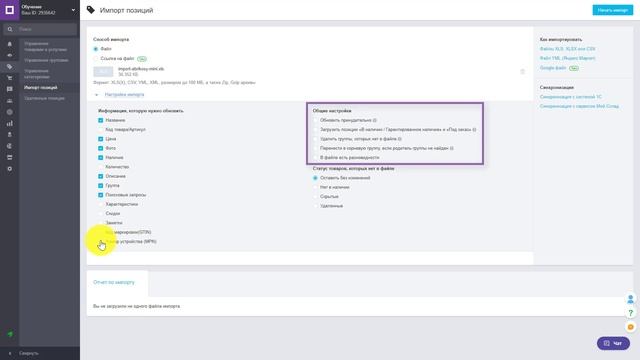Show the info hint next to "Обновить принудительно"
640x360 pixels.
tap(375, 120)
